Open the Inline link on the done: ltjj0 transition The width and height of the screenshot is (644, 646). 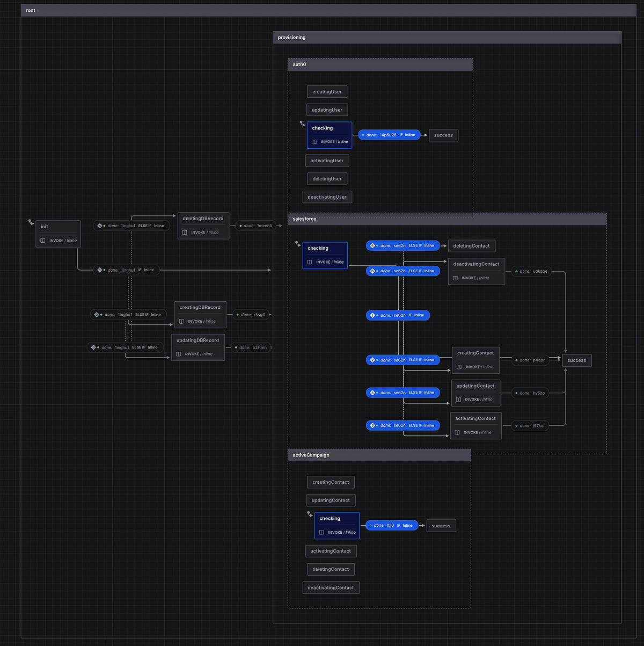click(408, 525)
